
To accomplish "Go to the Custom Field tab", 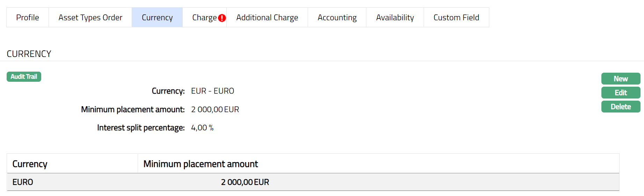I will [x=456, y=17].
